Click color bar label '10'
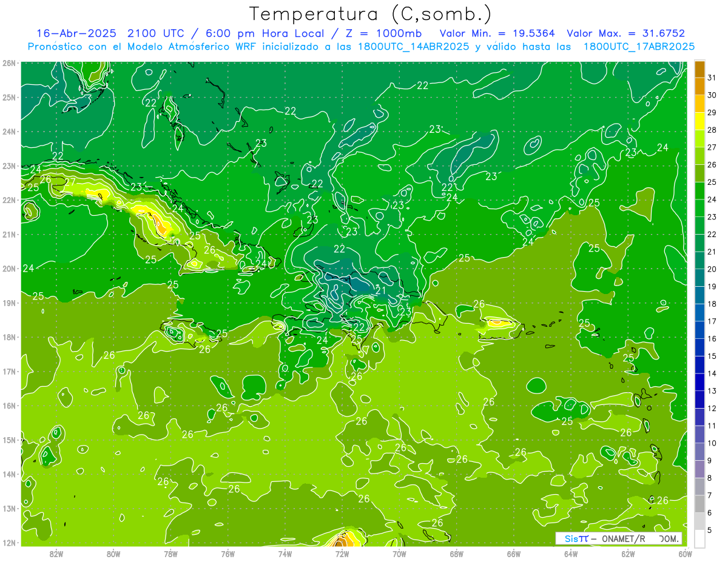The width and height of the screenshot is (728, 562). point(712,443)
